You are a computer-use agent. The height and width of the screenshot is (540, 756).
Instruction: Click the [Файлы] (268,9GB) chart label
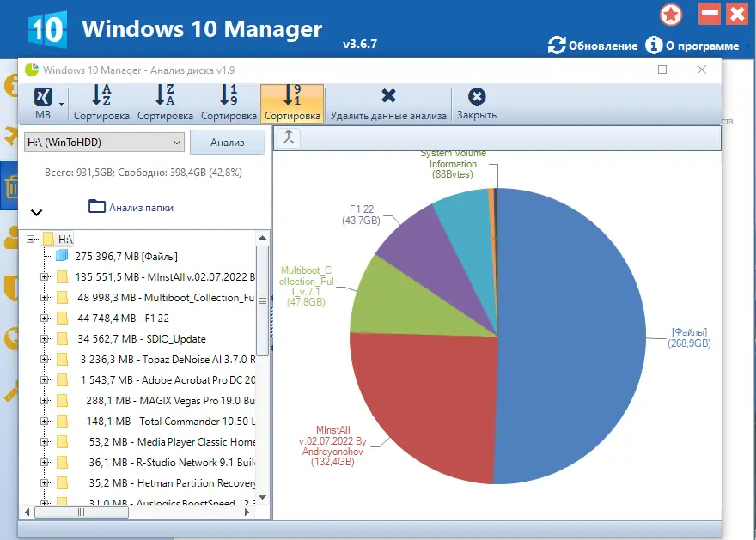click(x=689, y=337)
